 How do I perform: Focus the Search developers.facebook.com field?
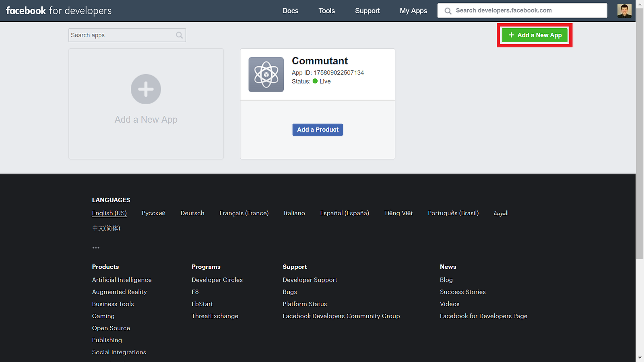point(522,10)
